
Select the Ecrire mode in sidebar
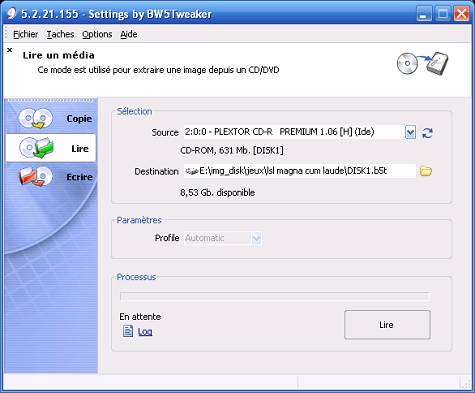pos(51,176)
